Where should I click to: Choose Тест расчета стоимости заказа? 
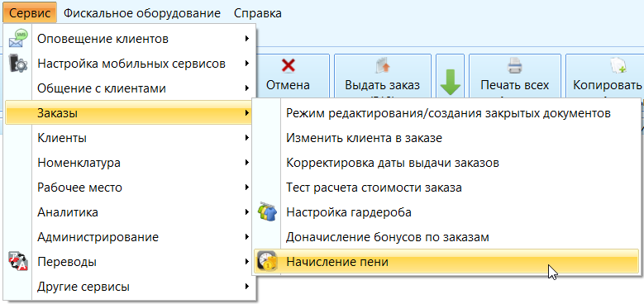[446, 188]
